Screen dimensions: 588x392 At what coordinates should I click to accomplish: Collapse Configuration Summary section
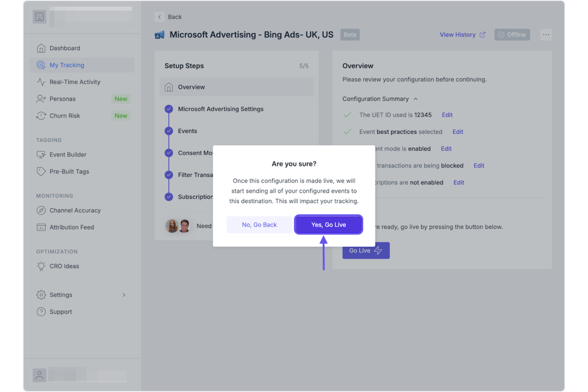(380, 99)
